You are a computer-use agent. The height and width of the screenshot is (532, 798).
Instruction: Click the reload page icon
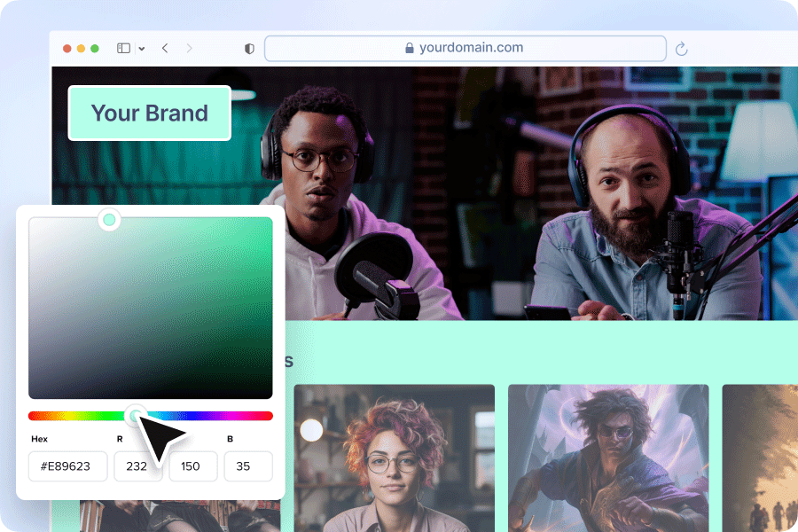pyautogui.click(x=681, y=49)
